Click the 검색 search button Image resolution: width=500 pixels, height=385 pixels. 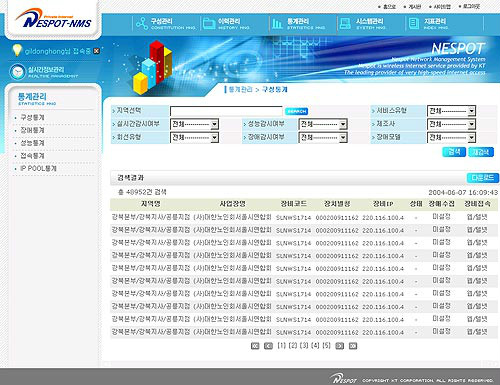[454, 152]
